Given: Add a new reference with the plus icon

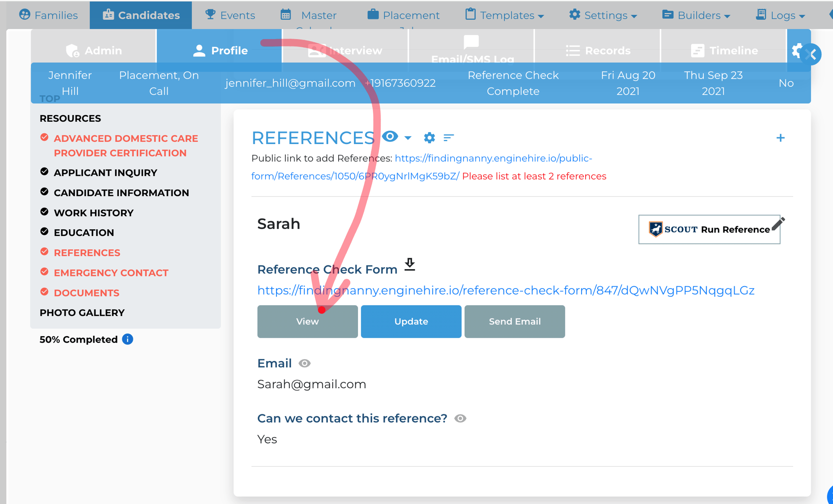Looking at the screenshot, I should 781,138.
